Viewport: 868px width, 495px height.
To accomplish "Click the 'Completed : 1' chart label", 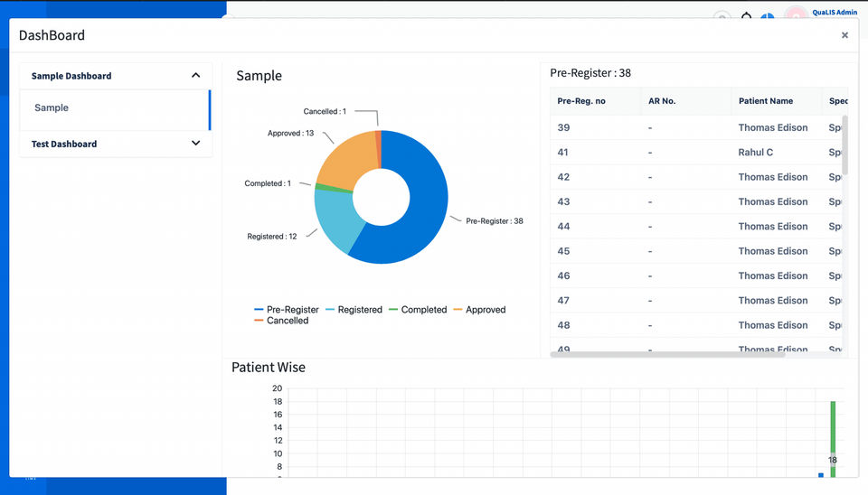I will (x=268, y=183).
